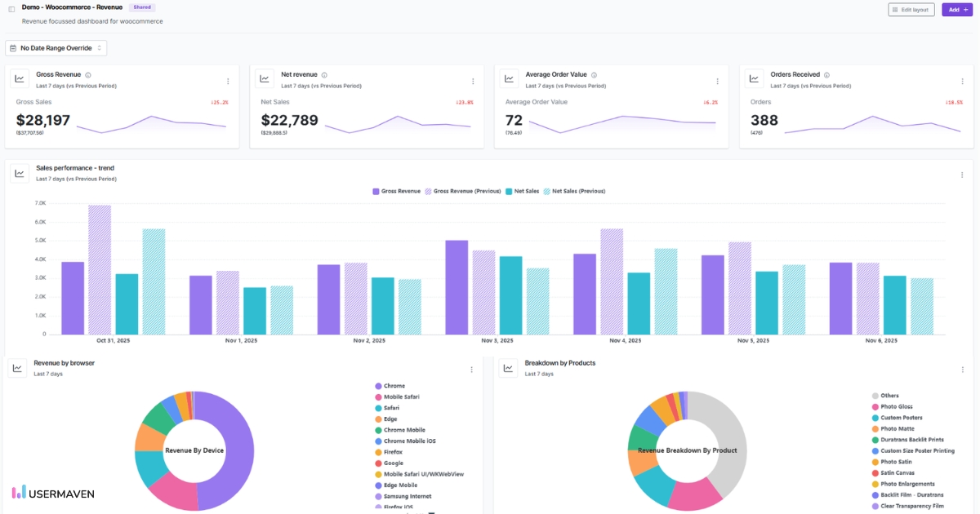Screen dimensions: 980x514
Task: Click the Orders Received chart icon
Action: tap(753, 78)
